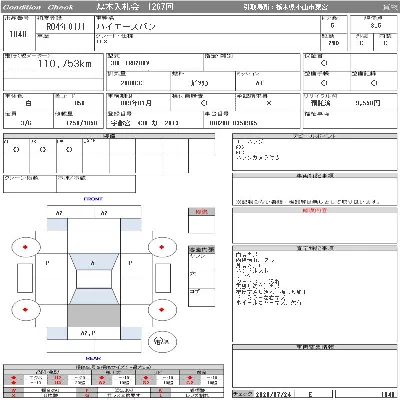Click the right side door rectangle in diagram
This screenshot has width=400, height=400.
click(163, 278)
